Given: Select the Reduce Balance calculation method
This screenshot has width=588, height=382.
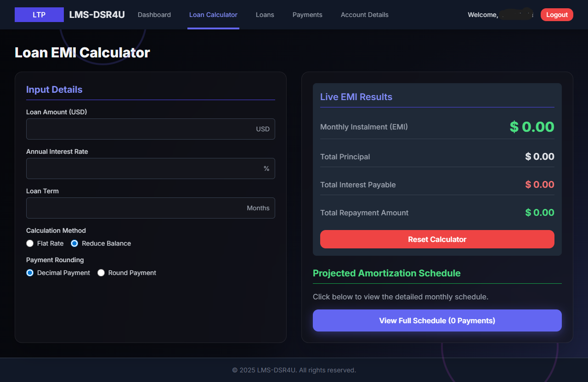Looking at the screenshot, I should [74, 243].
